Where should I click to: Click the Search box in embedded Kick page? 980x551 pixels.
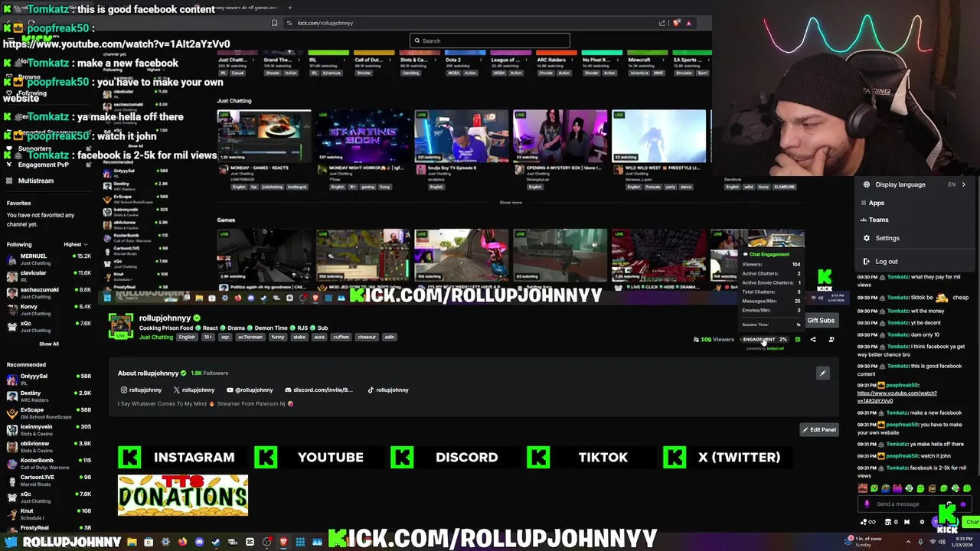pos(490,41)
